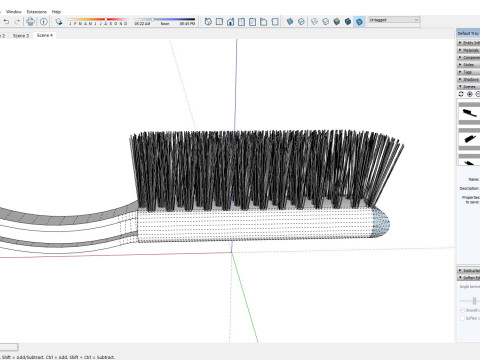Viewport: 480px width, 360px height.
Task: Select the Front view house icon
Action: click(230, 22)
